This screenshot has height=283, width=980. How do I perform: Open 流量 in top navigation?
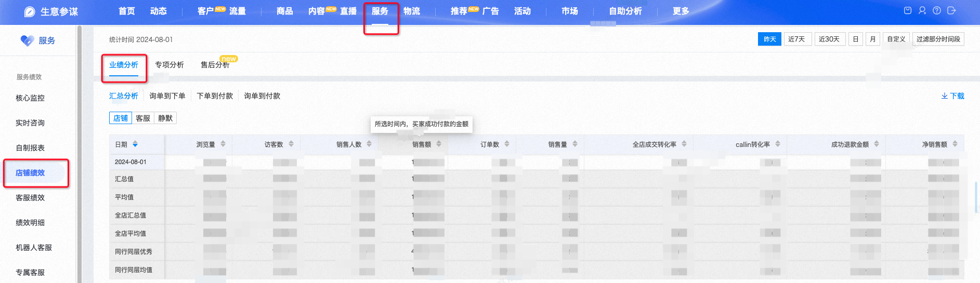[238, 11]
